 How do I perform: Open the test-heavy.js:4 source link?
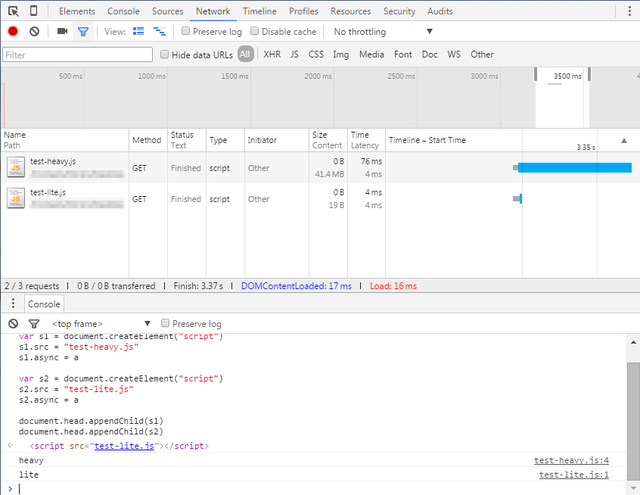[x=571, y=460]
